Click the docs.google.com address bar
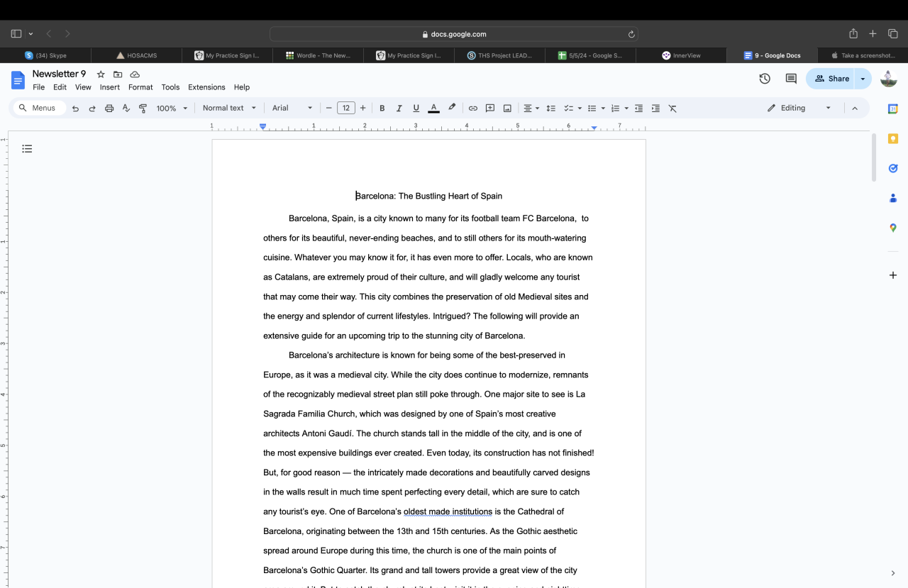Viewport: 908px width, 588px height. click(454, 34)
